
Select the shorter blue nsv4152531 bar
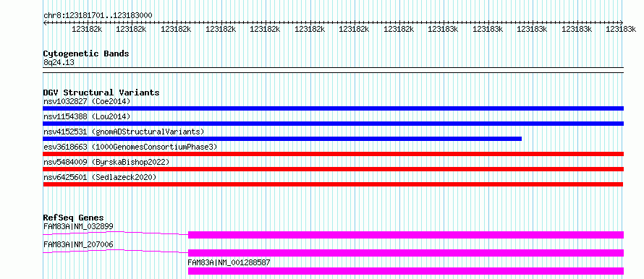(282, 139)
